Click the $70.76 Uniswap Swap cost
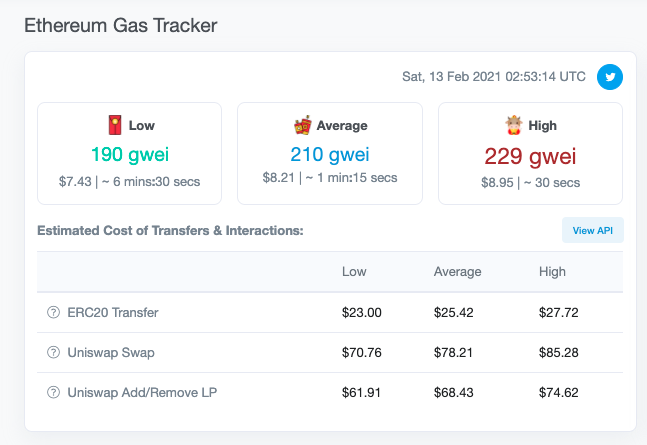 tap(361, 353)
